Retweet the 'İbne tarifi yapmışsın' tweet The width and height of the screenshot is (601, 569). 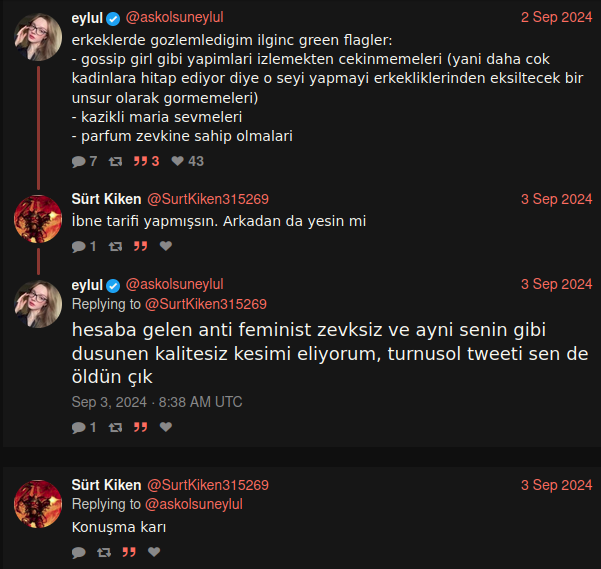pos(115,246)
